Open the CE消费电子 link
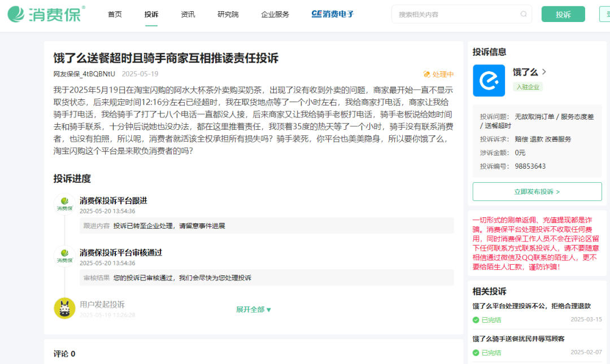This screenshot has width=610, height=364. point(333,14)
